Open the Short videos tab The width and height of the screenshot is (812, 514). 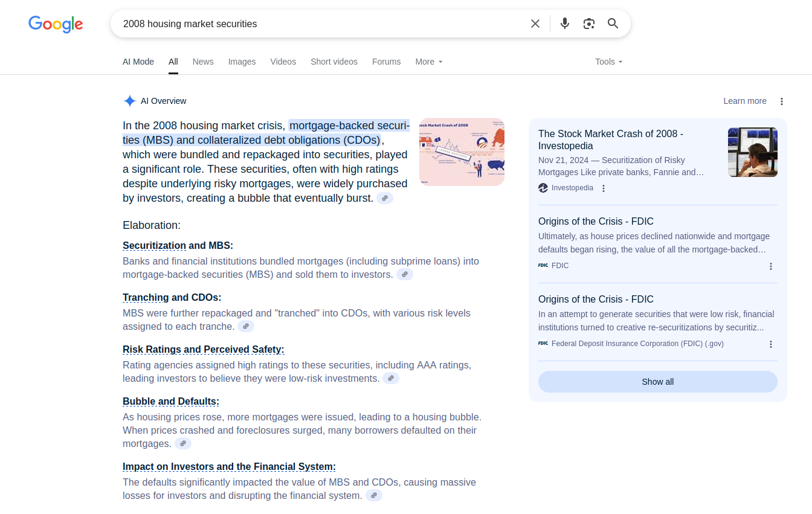tap(334, 62)
